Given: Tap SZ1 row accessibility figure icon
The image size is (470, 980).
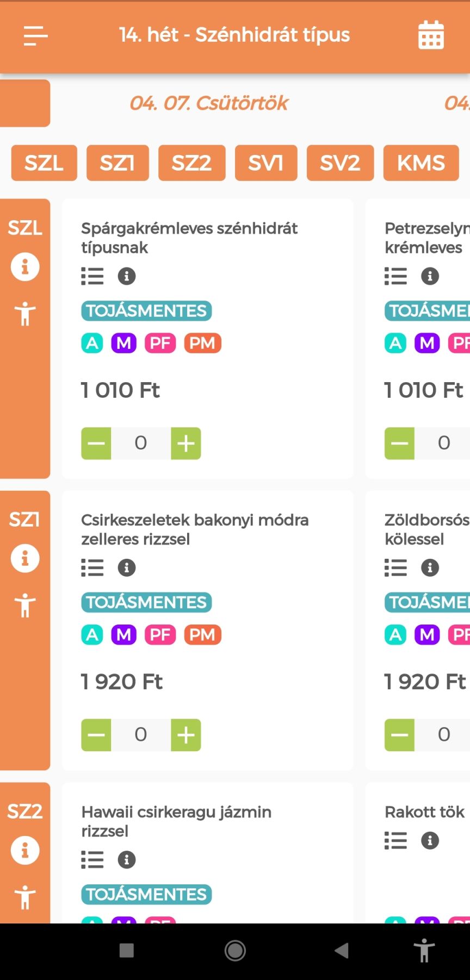Looking at the screenshot, I should click(x=25, y=605).
